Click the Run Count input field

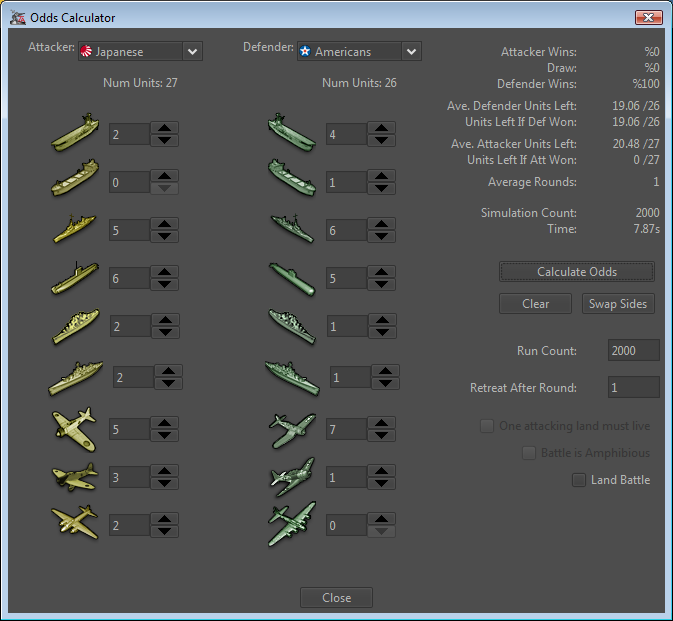[x=634, y=351]
